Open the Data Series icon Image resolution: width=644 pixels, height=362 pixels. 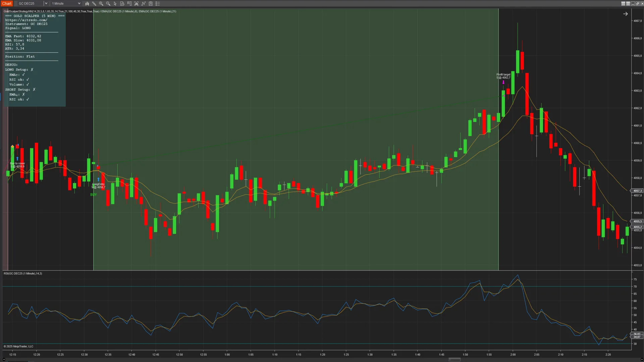(122, 4)
